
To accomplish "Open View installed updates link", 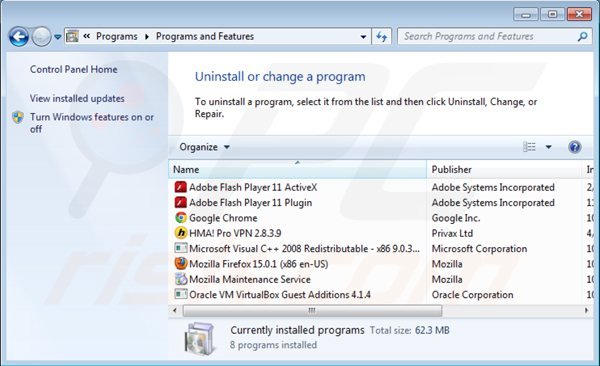I will (x=77, y=98).
